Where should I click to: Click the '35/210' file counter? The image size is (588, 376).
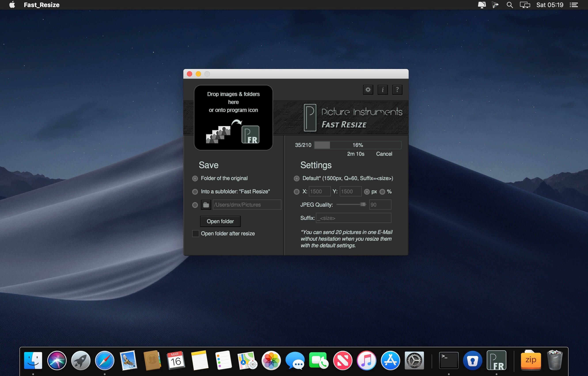(303, 145)
